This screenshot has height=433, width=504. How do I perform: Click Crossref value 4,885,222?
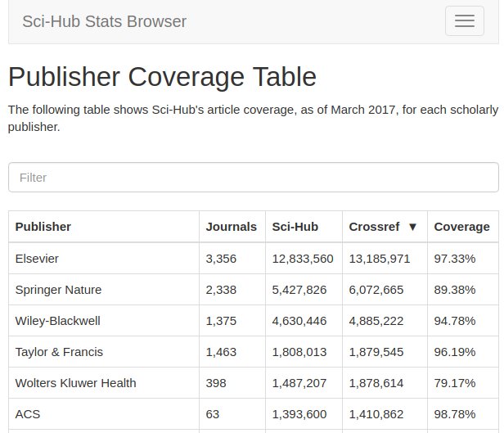[376, 321]
